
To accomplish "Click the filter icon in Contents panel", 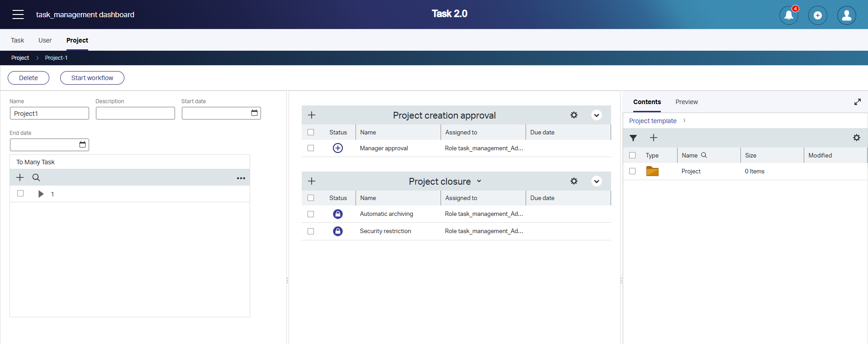I will [633, 138].
